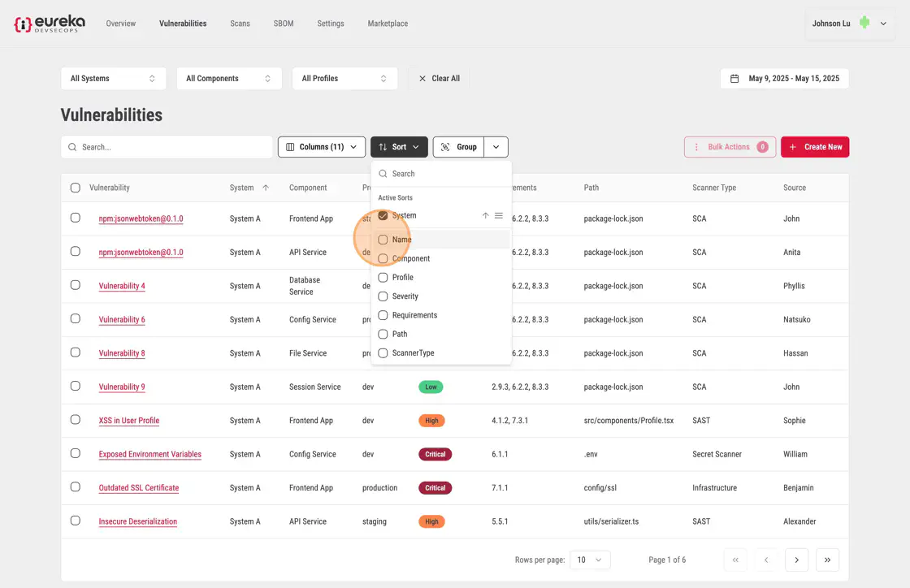This screenshot has height=588, width=910.
Task: Check the Severity sort option
Action: click(x=383, y=296)
